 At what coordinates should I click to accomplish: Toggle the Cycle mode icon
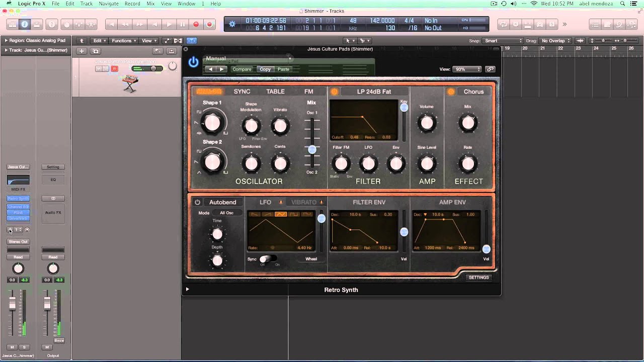click(x=503, y=24)
